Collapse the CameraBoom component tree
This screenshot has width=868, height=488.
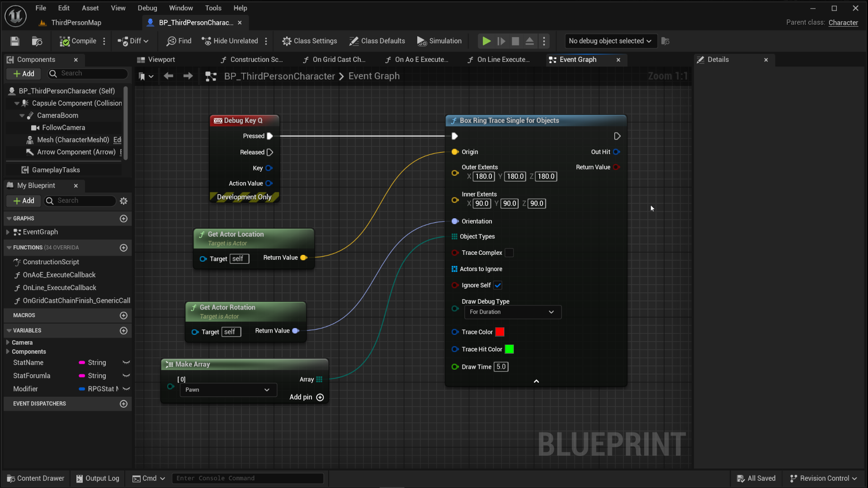pyautogui.click(x=22, y=116)
